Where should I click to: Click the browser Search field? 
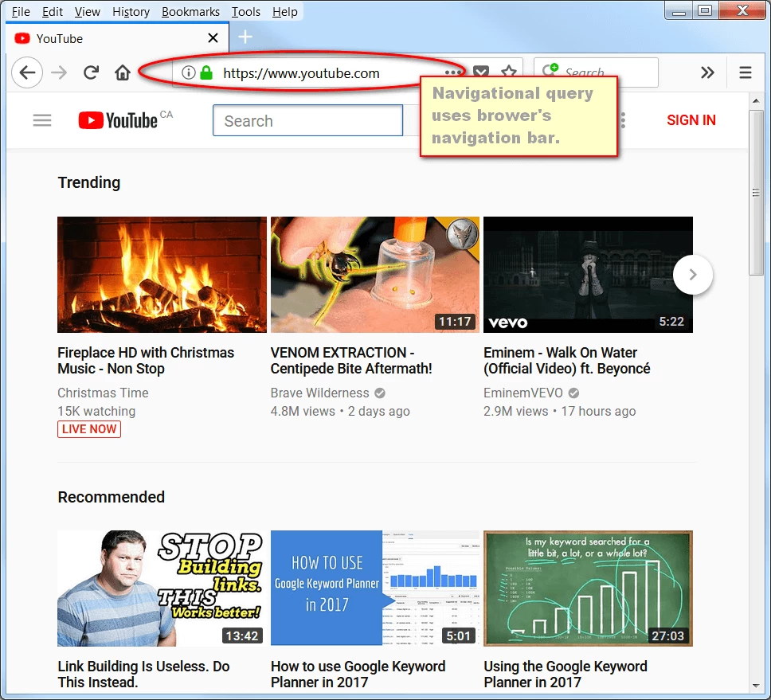(596, 72)
